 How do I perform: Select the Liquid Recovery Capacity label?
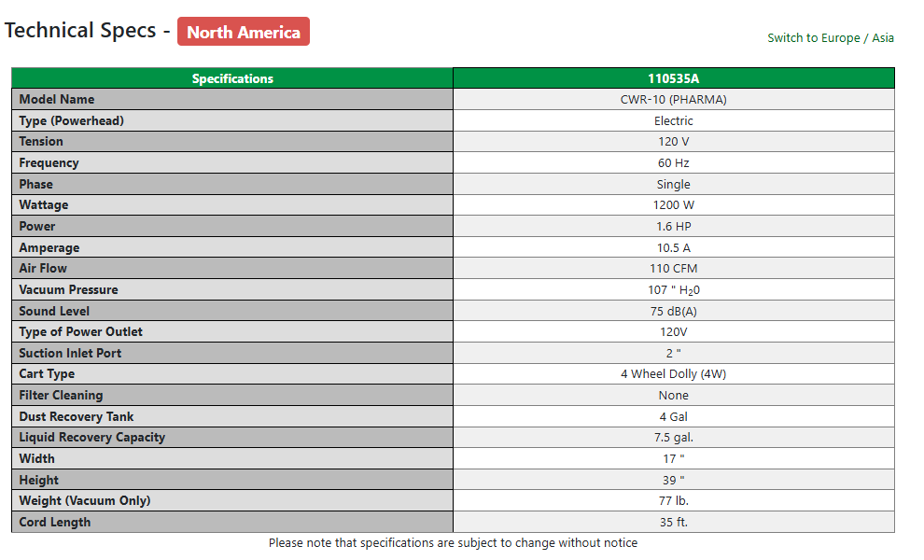91,438
